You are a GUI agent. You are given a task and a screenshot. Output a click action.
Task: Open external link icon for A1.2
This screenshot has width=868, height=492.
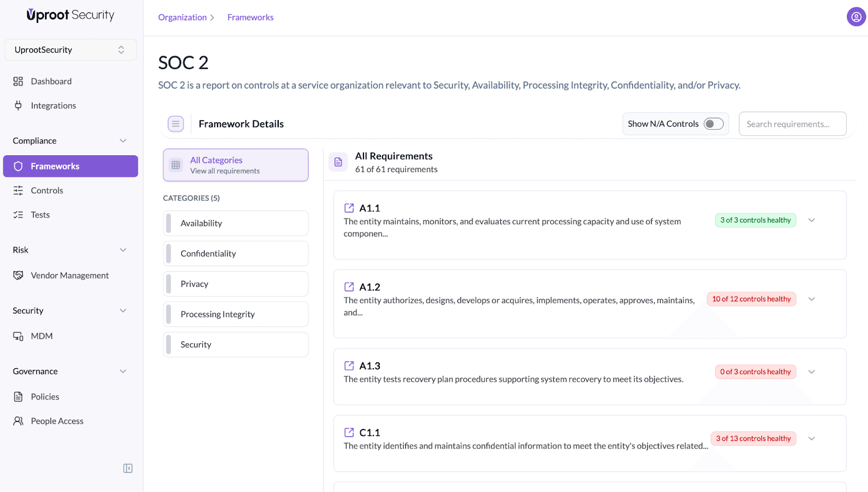[349, 287]
